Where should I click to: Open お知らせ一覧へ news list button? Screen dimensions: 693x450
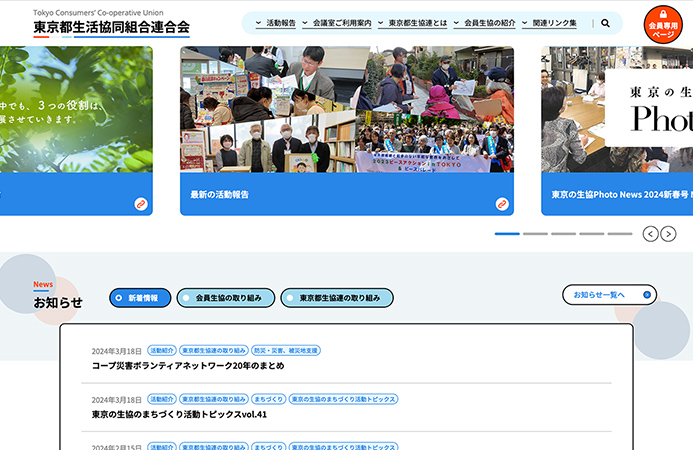[x=609, y=295]
